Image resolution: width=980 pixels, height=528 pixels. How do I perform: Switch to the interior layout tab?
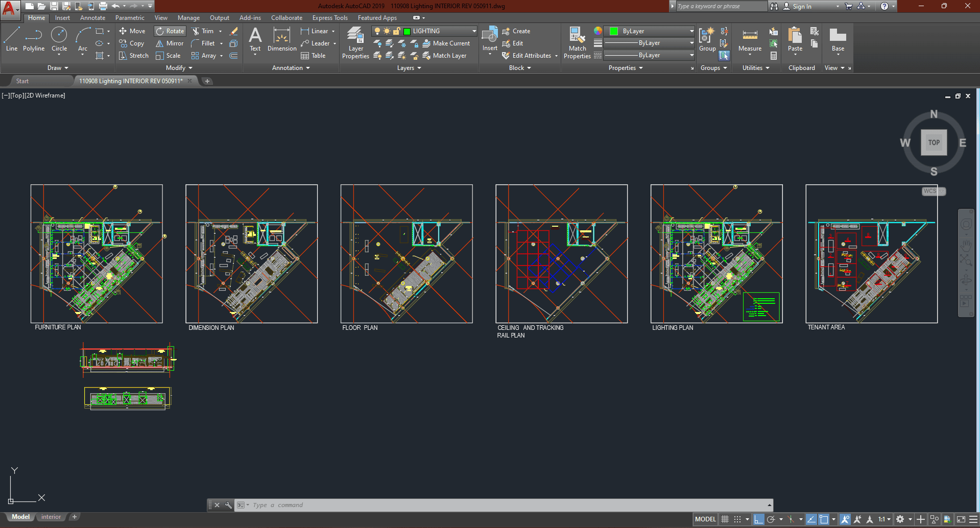tap(51, 517)
